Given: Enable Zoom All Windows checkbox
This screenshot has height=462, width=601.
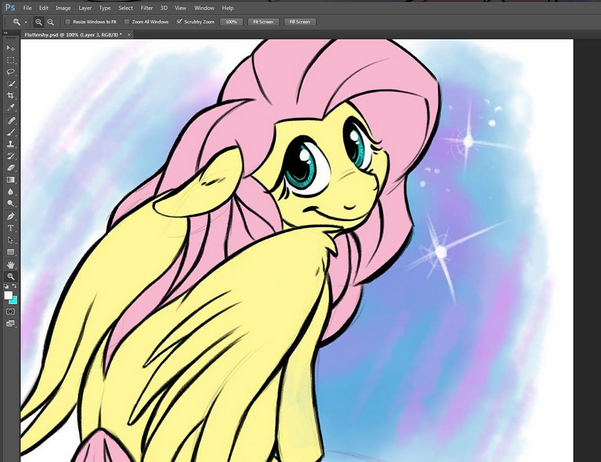Looking at the screenshot, I should 126,22.
